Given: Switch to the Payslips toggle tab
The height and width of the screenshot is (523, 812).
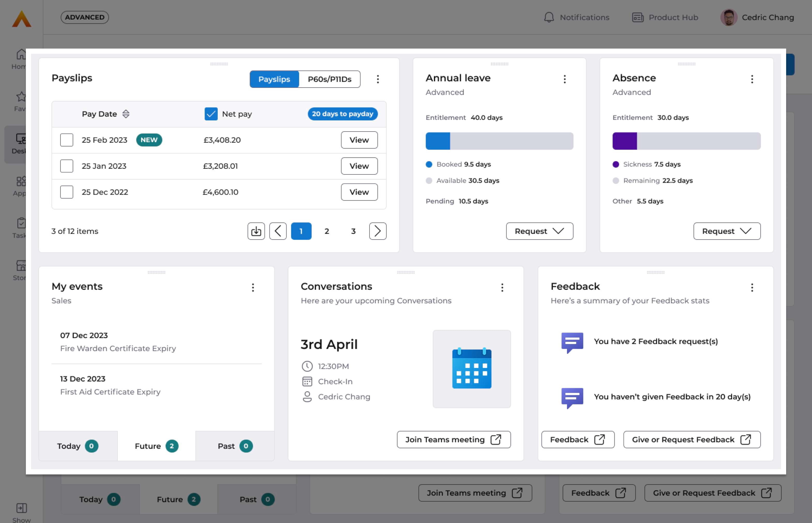Looking at the screenshot, I should coord(274,79).
